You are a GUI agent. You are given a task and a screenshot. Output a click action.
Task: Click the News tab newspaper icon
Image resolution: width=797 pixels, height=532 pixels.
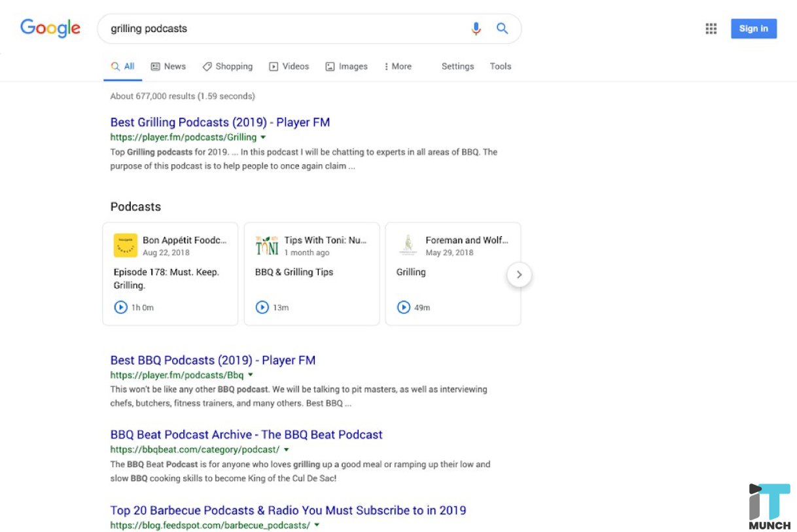(155, 66)
